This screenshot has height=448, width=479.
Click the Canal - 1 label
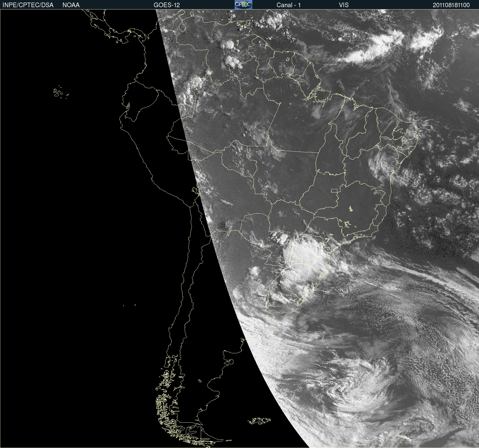288,5
